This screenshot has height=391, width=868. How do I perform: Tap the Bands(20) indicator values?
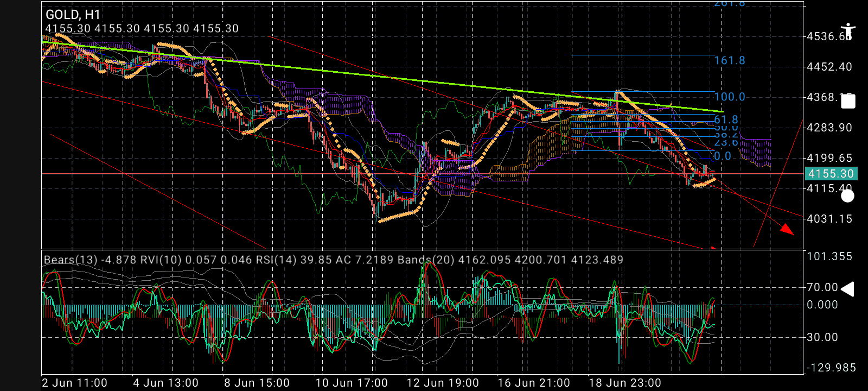(510, 260)
